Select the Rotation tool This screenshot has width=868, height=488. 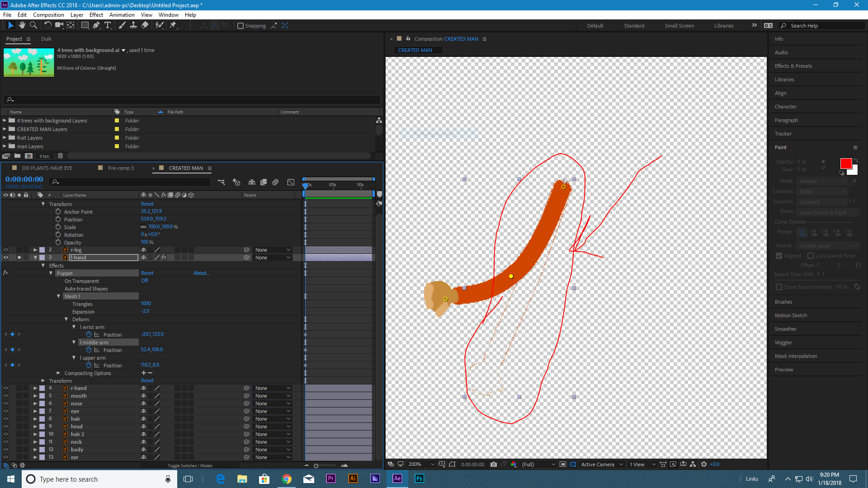click(x=47, y=25)
